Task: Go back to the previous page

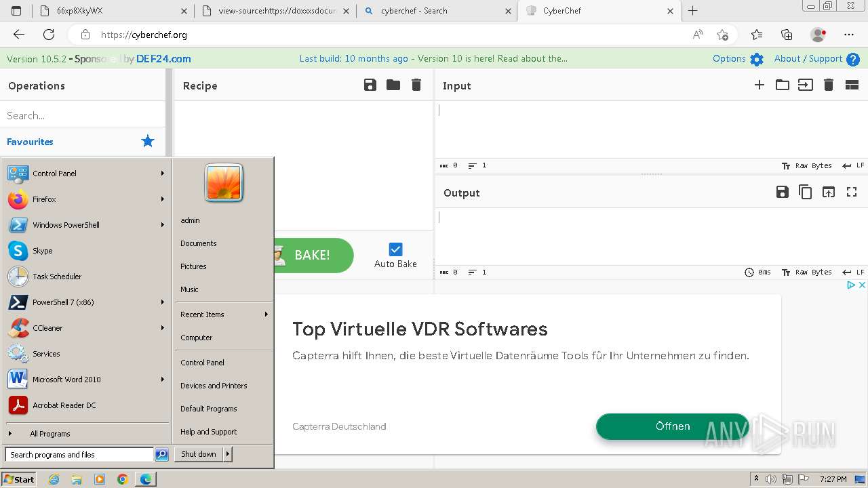Action: pos(19,35)
